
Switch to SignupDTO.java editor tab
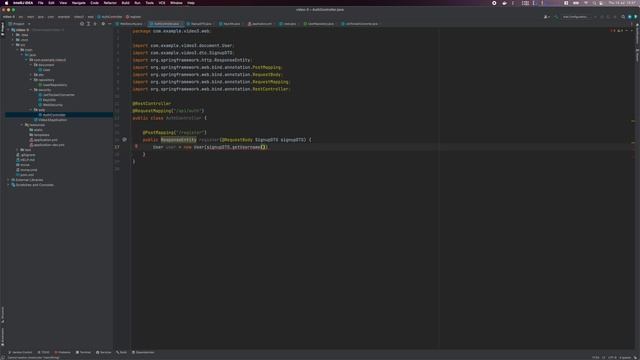click(200, 24)
